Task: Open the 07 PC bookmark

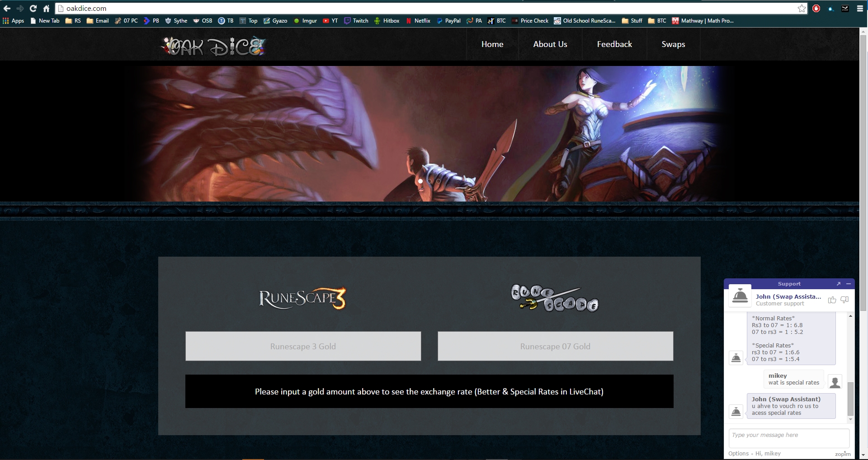Action: coord(126,21)
